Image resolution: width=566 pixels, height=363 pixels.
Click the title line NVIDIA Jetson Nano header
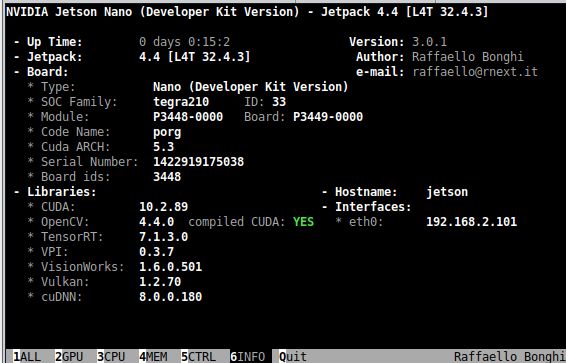tap(247, 12)
